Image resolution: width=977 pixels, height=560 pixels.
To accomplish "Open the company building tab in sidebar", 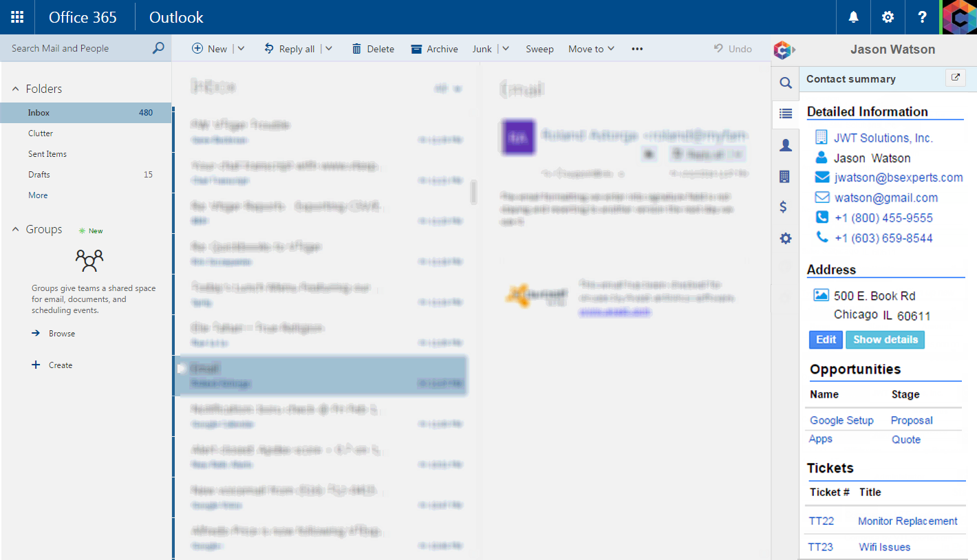I will pos(784,177).
